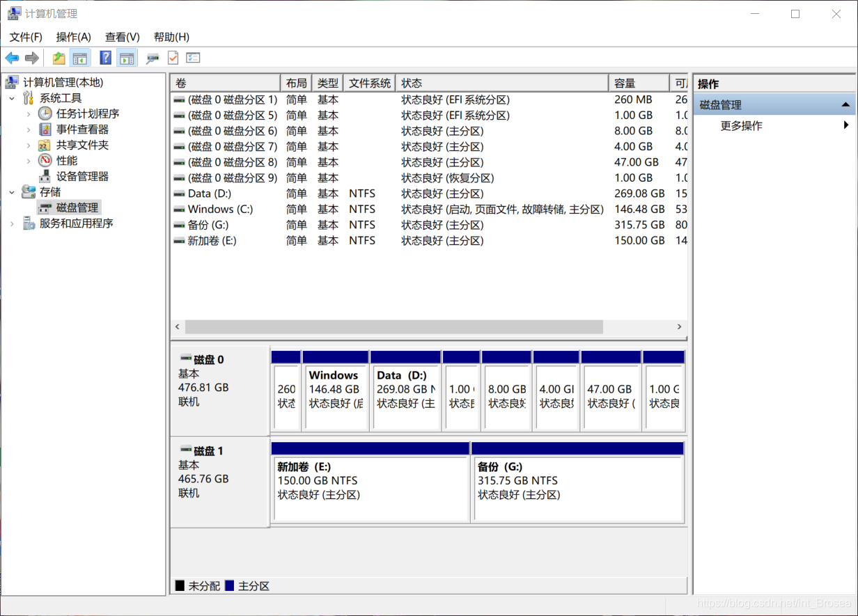
Task: Expand the 共享文件夹 tree node
Action: pos(28,145)
